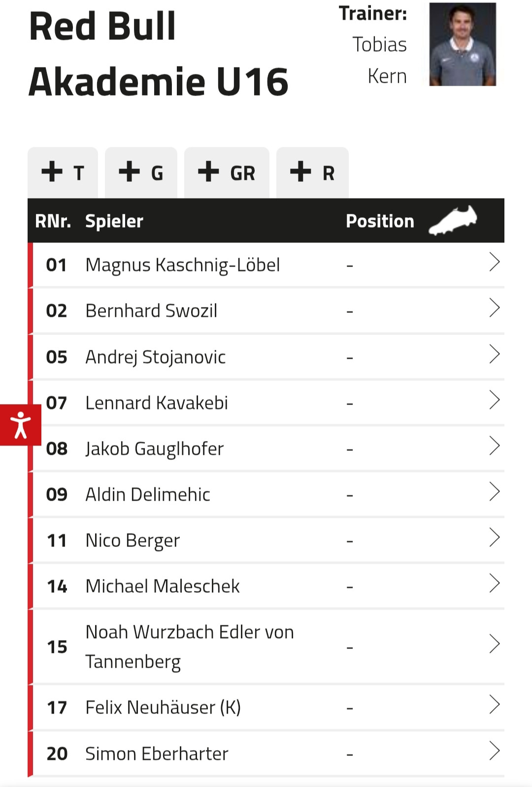Click the Position column header

[380, 221]
